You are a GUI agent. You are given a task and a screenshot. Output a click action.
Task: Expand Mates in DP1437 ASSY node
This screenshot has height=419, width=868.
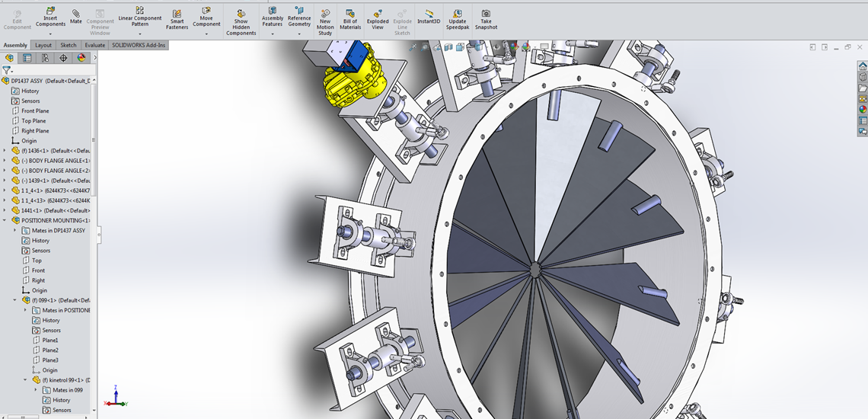pos(15,231)
